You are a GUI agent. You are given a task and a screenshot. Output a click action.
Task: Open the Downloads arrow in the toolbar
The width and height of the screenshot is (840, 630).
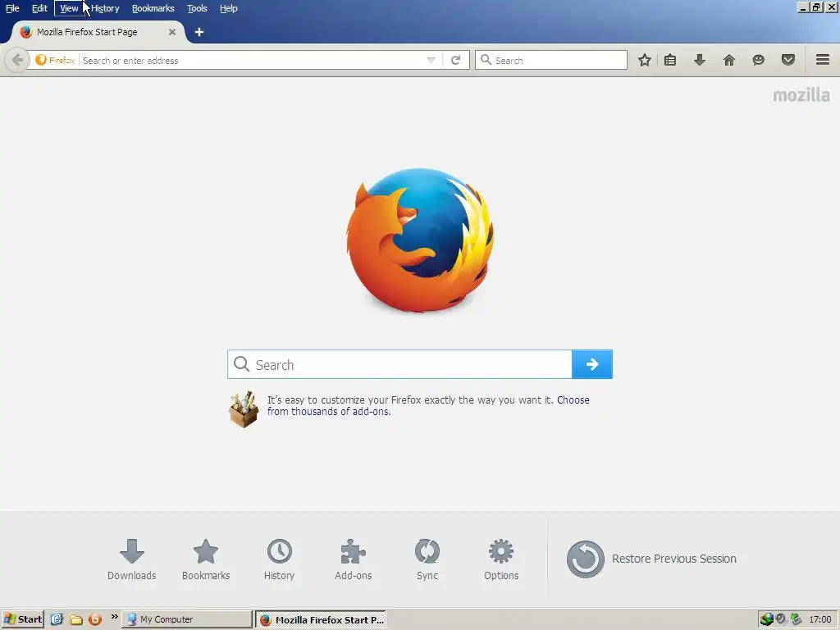pos(700,60)
